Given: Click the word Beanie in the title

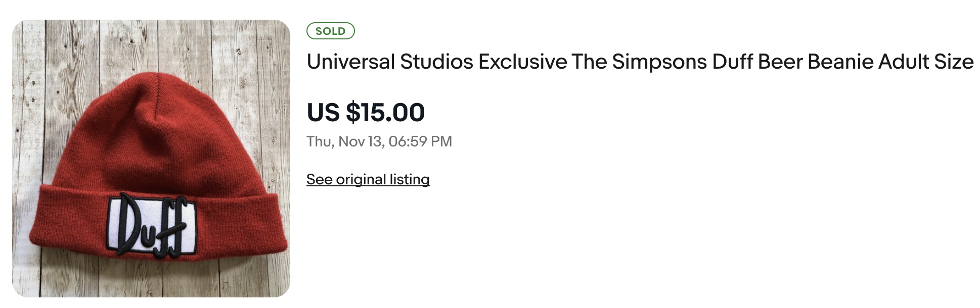Looking at the screenshot, I should point(839,62).
